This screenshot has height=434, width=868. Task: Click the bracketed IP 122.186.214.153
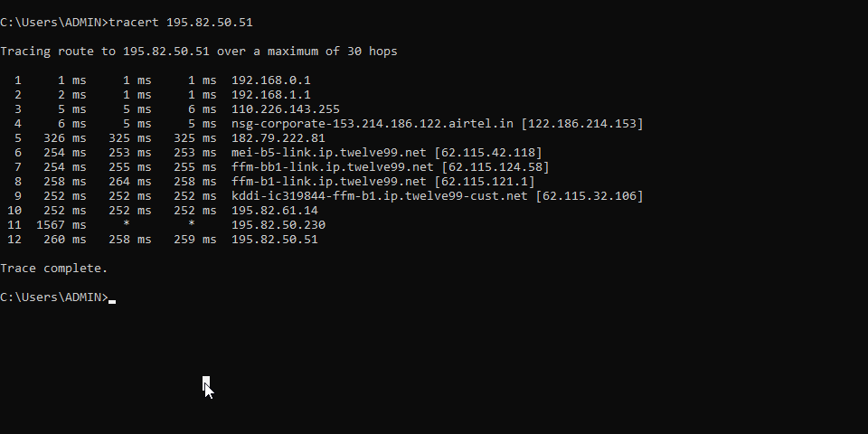coord(582,124)
